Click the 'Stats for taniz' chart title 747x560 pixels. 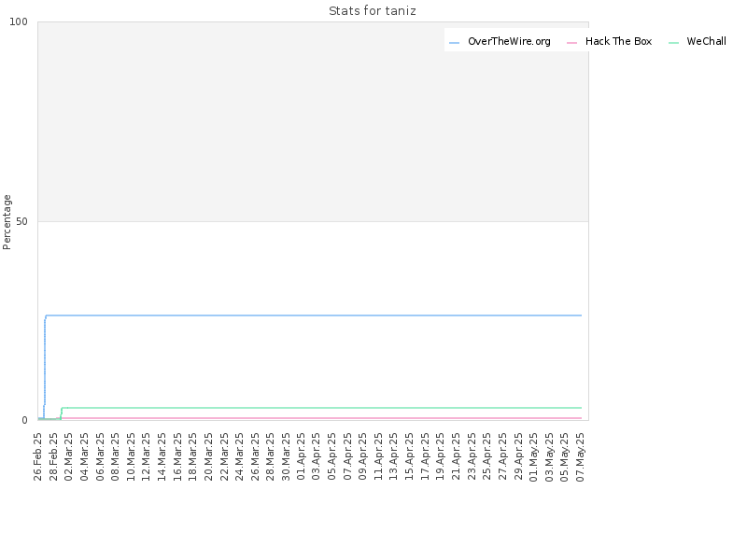pos(372,11)
